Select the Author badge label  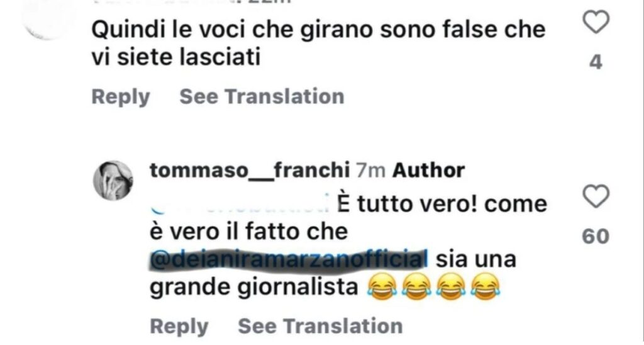(428, 170)
